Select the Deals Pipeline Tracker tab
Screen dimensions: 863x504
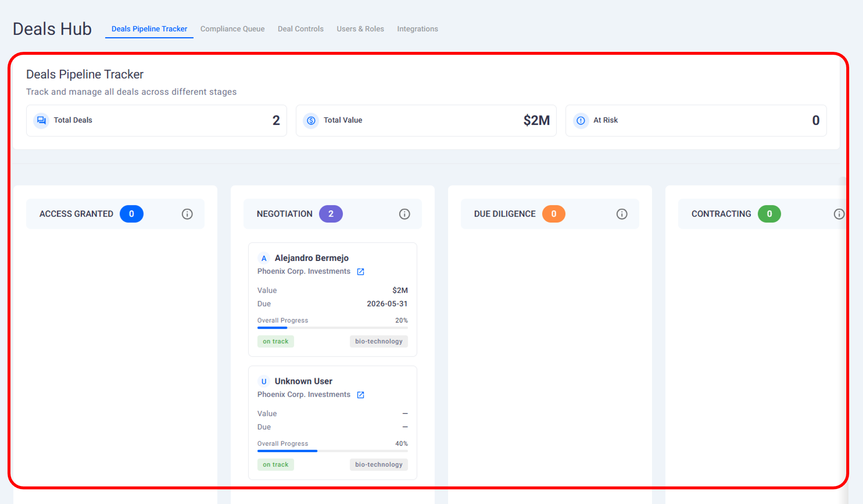pos(149,29)
